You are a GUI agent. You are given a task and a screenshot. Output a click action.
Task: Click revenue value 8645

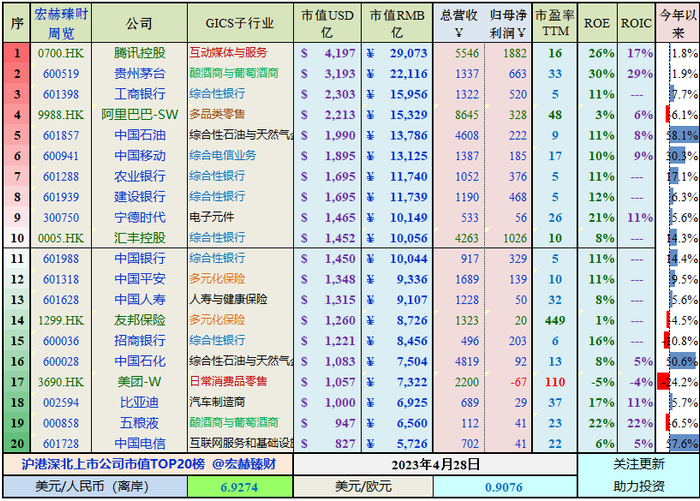point(467,115)
